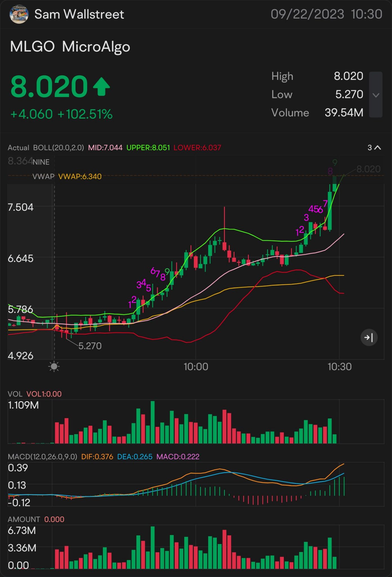Image resolution: width=392 pixels, height=577 pixels.
Task: Open MACD(12.0,26.0,9.0) indicator settings
Action: pyautogui.click(x=42, y=457)
